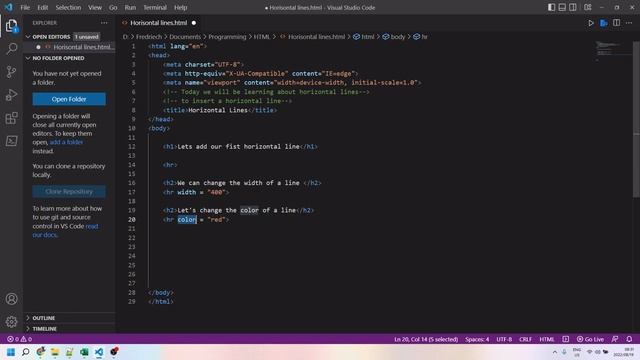Open the terminal-like icon in activity bar
640x360 pixels.
point(11,141)
